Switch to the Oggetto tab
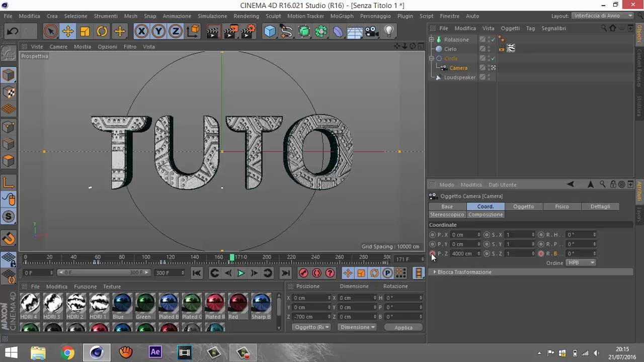Image resolution: width=644 pixels, height=362 pixels. coord(523,207)
